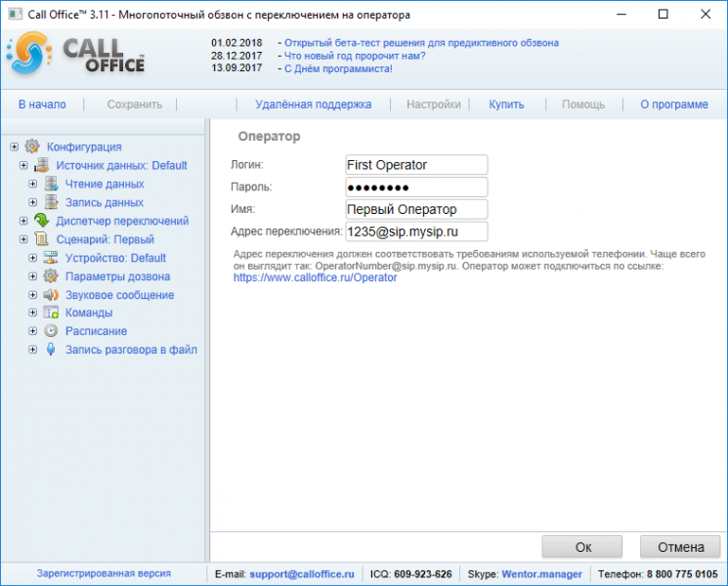Expand the Команды node
This screenshot has width=728, height=586.
tap(33, 313)
